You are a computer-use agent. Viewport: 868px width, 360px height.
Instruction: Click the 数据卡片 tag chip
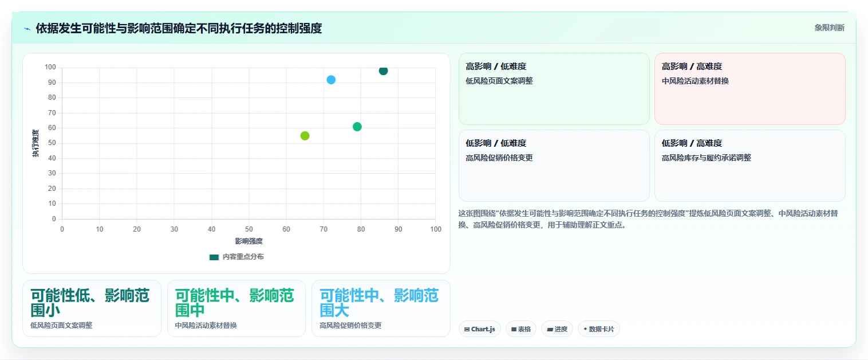598,329
